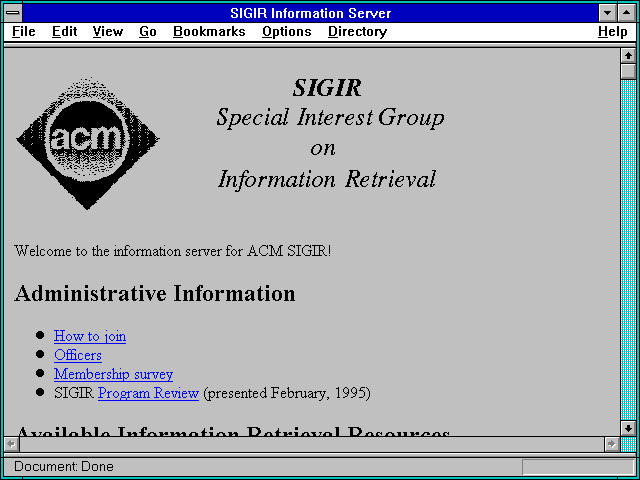The width and height of the screenshot is (640, 480).
Task: Click the progress bar in status bar
Action: [x=577, y=467]
